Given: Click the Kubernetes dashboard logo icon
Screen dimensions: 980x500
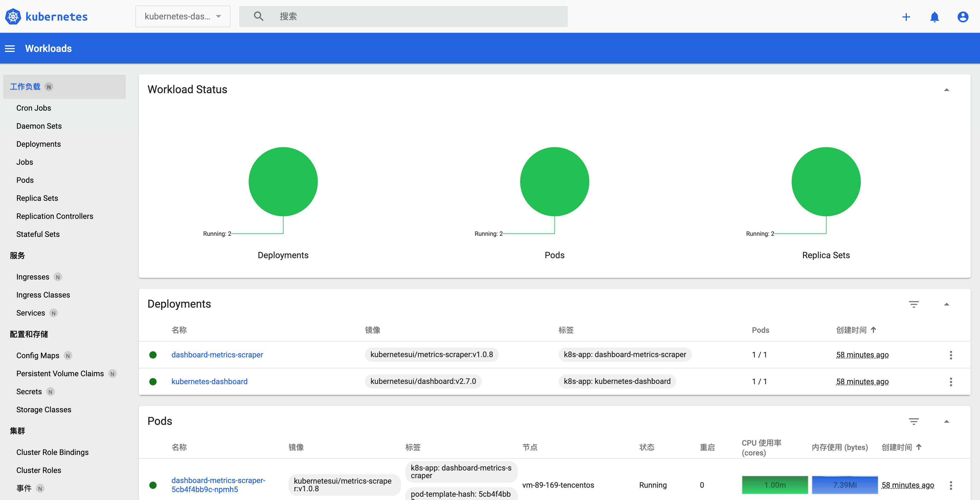Looking at the screenshot, I should [x=13, y=16].
